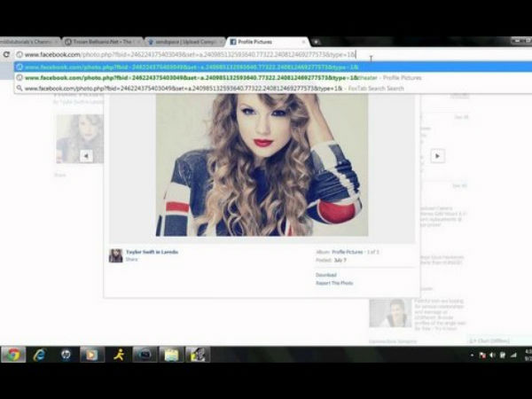Open the media player taskbar icon
532x399 pixels.
(90, 354)
